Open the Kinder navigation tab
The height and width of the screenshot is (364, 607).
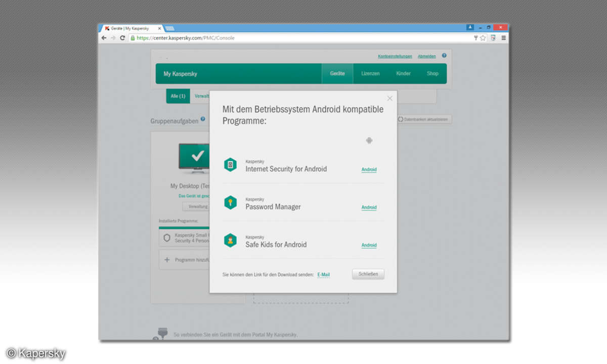pos(403,74)
